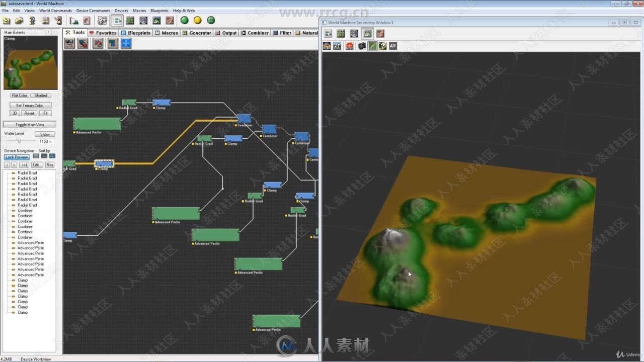644x362 pixels.
Task: Open the help question-mark icon
Action: pyautogui.click(x=32, y=21)
